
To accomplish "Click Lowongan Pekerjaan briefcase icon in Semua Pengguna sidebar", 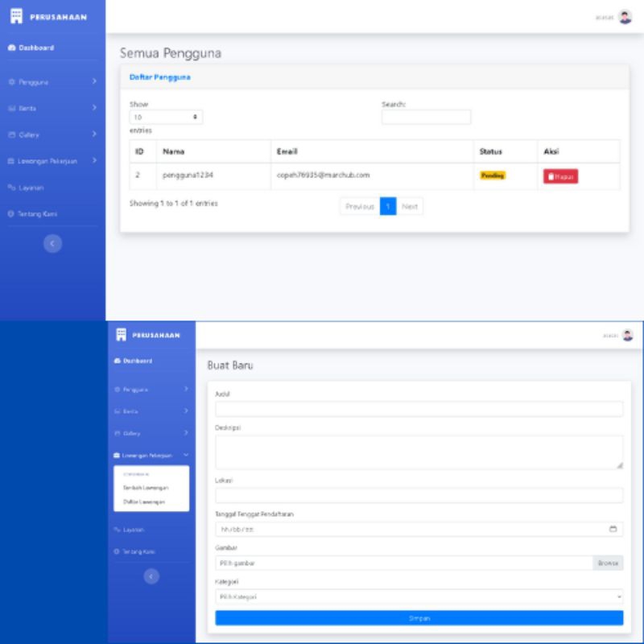I will 11,161.
